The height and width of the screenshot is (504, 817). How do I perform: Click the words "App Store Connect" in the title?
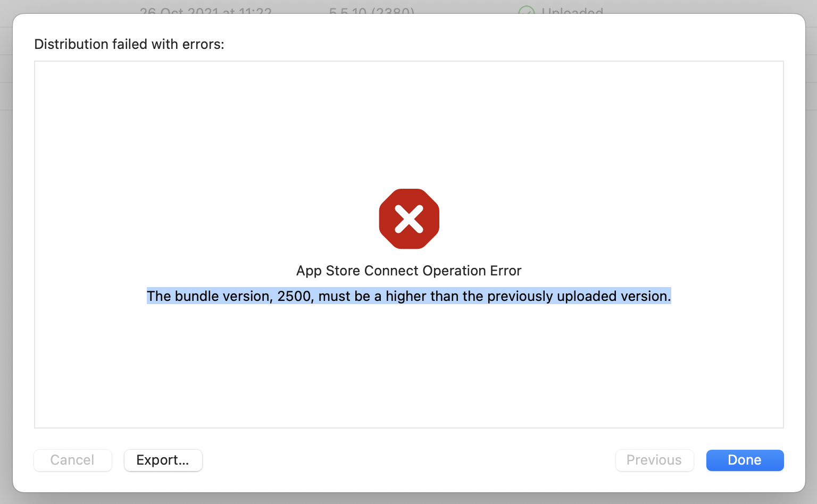pos(357,271)
